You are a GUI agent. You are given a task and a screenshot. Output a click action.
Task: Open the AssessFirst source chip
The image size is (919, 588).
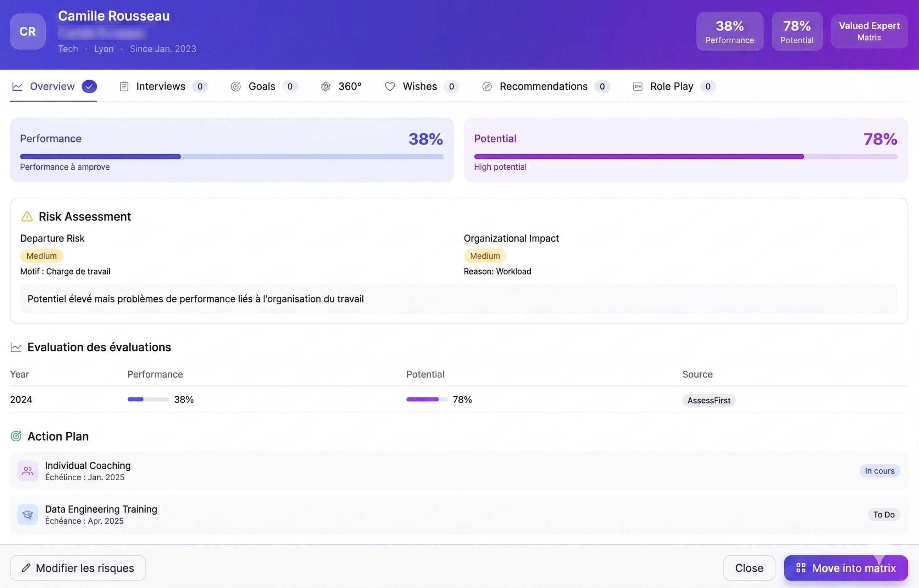[x=709, y=400]
